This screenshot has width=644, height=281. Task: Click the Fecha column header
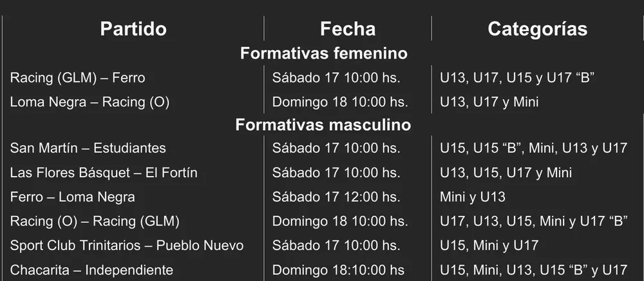[347, 29]
